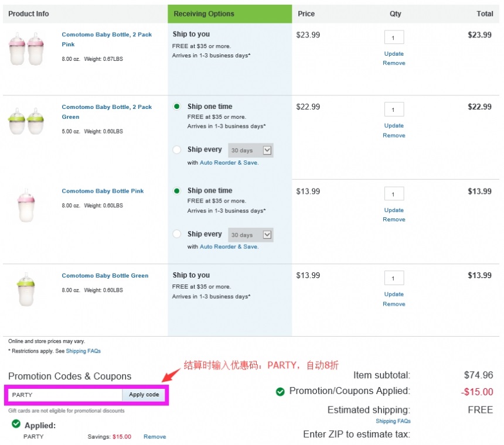Image resolution: width=504 pixels, height=445 pixels.
Task: Open the Comotomo Baby Bottle, 2 Pack Pink product link
Action: click(x=107, y=39)
